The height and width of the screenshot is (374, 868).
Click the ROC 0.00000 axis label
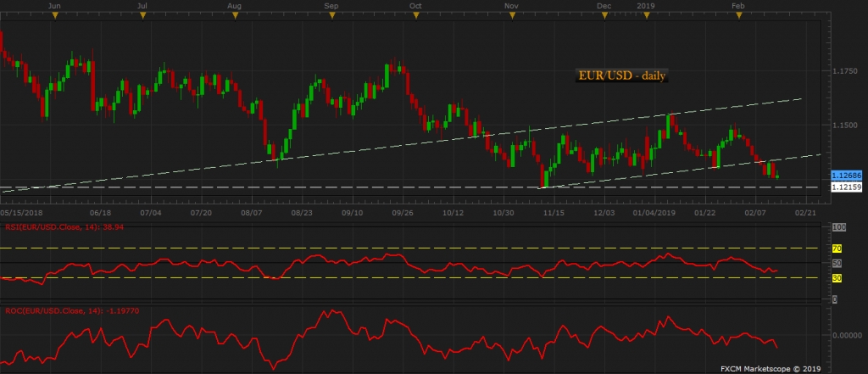click(x=848, y=335)
